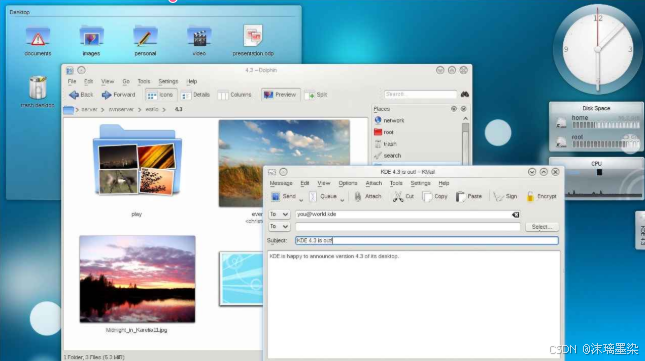Viewport: 645px width, 361px height.
Task: Select the server breadcrumb segment
Action: pyautogui.click(x=89, y=109)
